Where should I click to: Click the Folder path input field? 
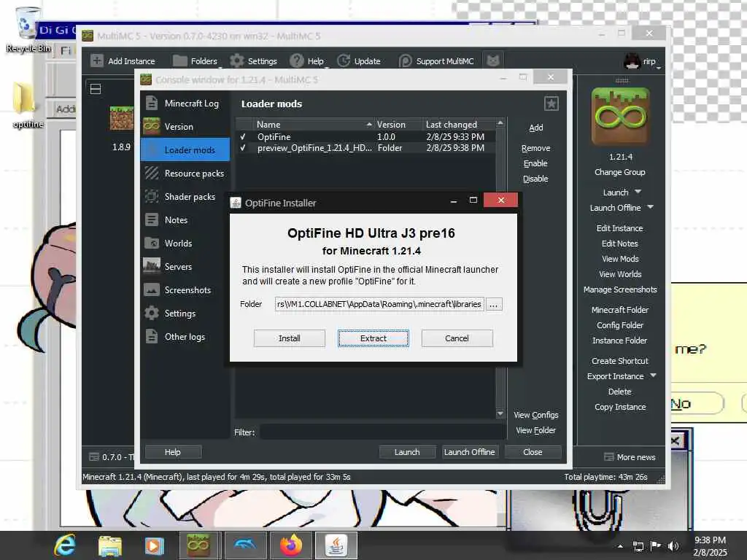coord(379,304)
